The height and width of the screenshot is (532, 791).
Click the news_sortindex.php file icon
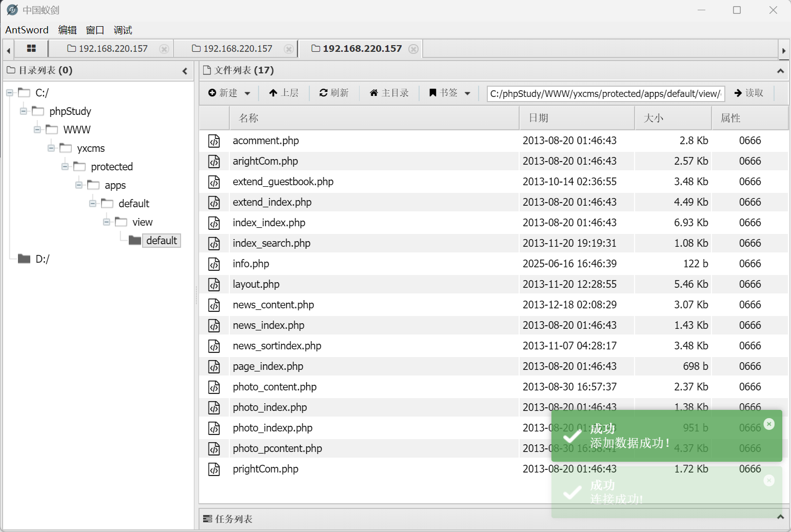tap(214, 346)
